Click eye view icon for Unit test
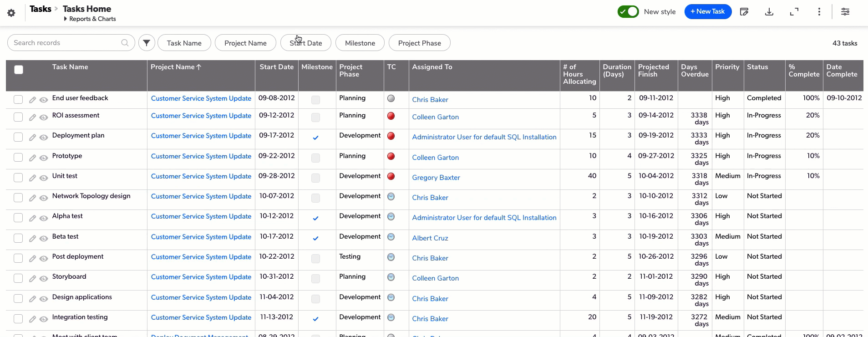 [x=44, y=178]
